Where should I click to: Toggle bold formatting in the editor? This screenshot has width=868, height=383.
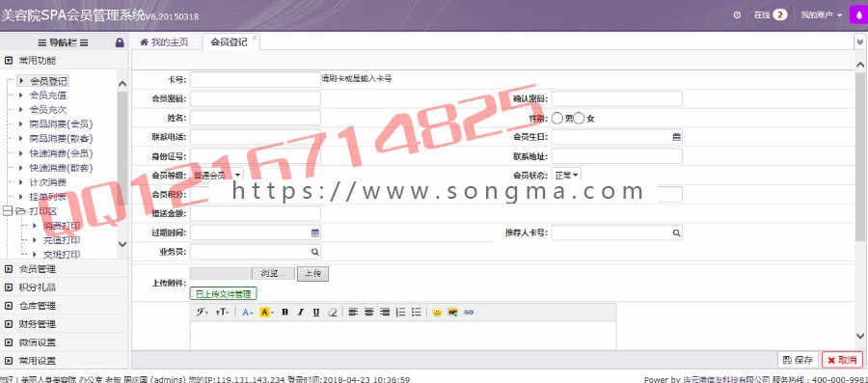pos(285,313)
